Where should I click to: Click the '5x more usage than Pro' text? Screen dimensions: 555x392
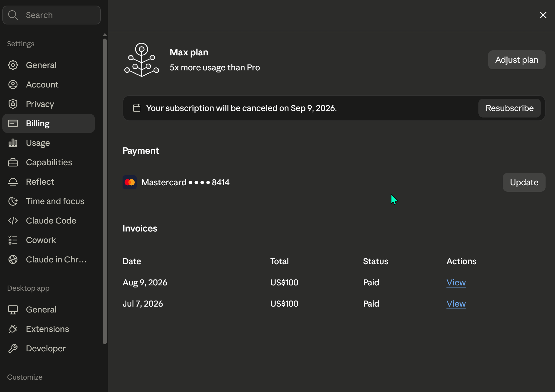click(215, 67)
